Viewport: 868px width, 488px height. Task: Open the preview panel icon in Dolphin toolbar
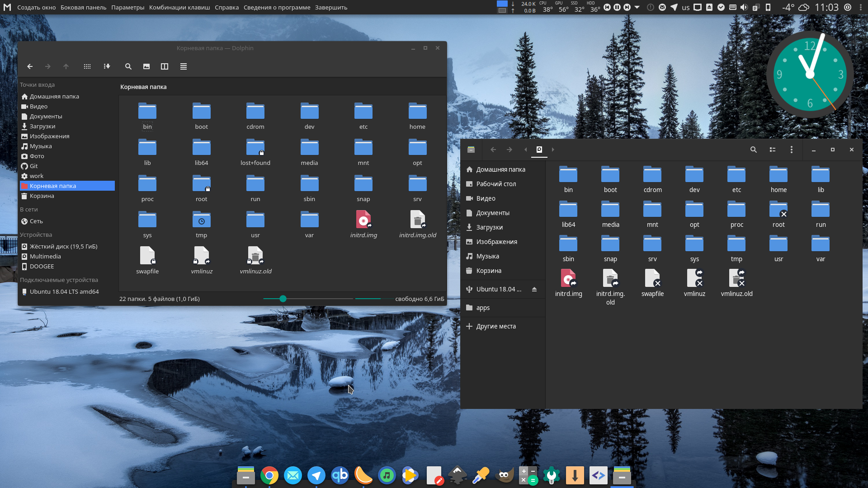point(146,66)
